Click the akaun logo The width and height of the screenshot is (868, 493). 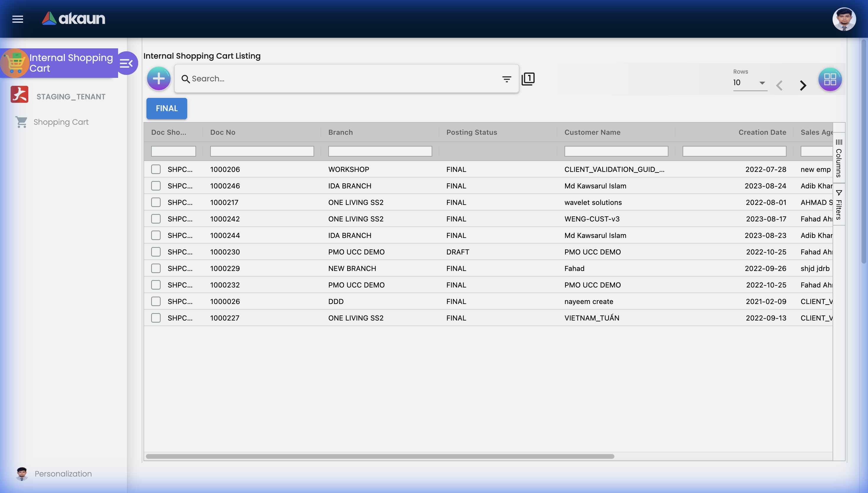pyautogui.click(x=74, y=19)
